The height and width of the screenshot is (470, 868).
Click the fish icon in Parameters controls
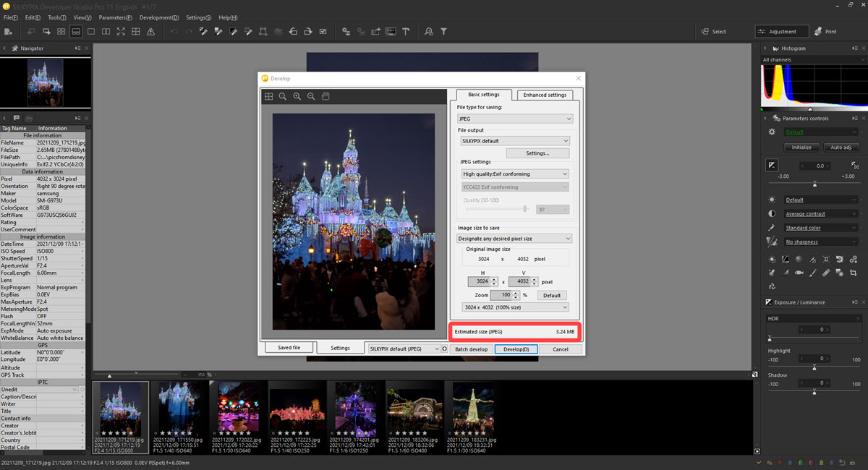799,273
